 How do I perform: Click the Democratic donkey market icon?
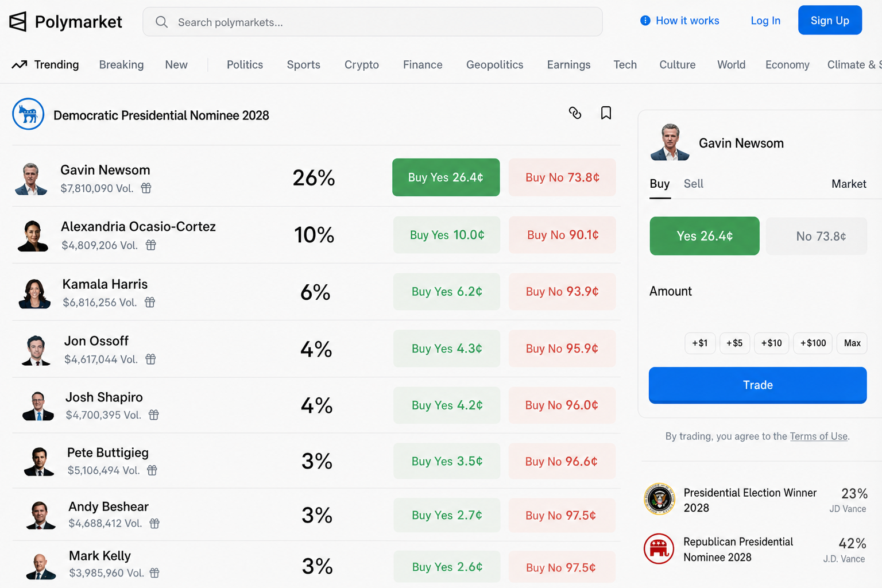[x=28, y=114]
